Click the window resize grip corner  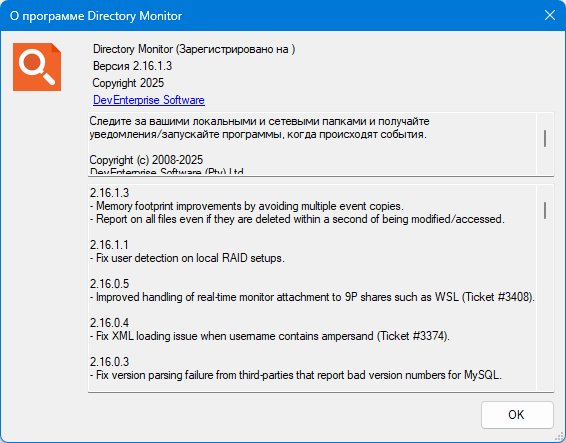(x=559, y=437)
